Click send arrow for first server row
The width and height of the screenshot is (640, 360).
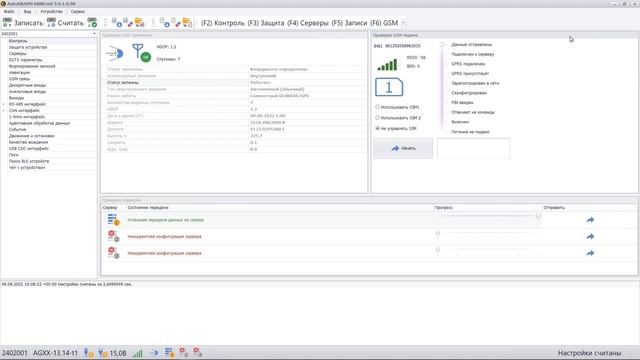(x=590, y=220)
